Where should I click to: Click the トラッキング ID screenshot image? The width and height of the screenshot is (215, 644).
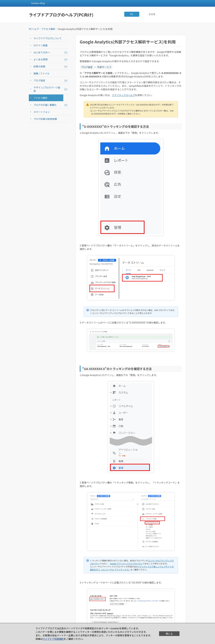tap(131, 606)
